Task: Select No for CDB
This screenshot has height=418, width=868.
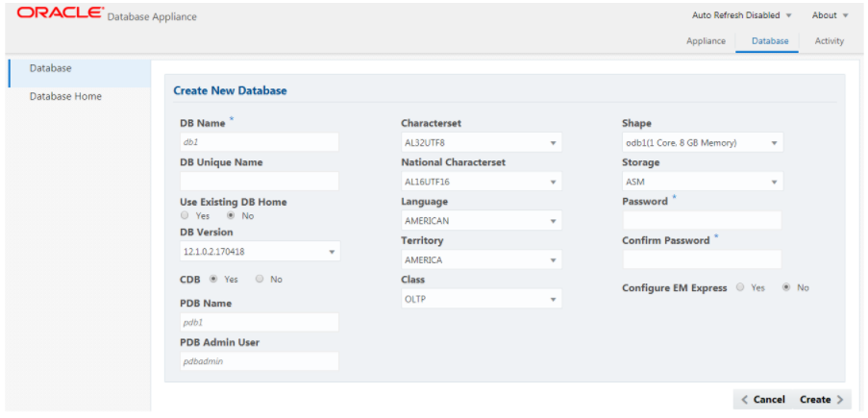Action: 260,279
